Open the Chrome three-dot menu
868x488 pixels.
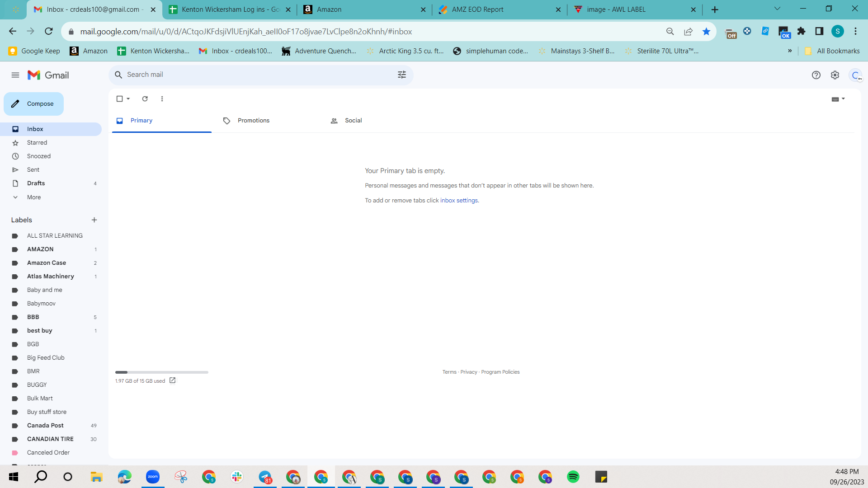point(855,31)
